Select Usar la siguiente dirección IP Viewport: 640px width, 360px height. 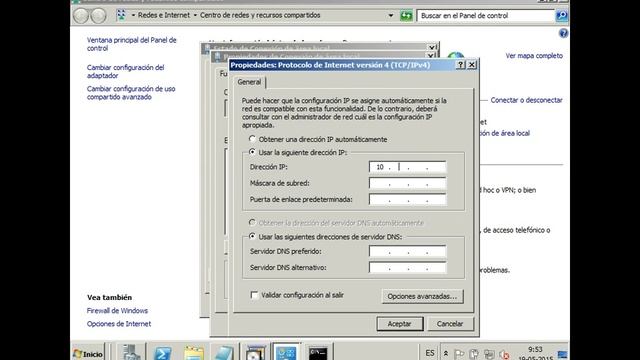(252, 152)
